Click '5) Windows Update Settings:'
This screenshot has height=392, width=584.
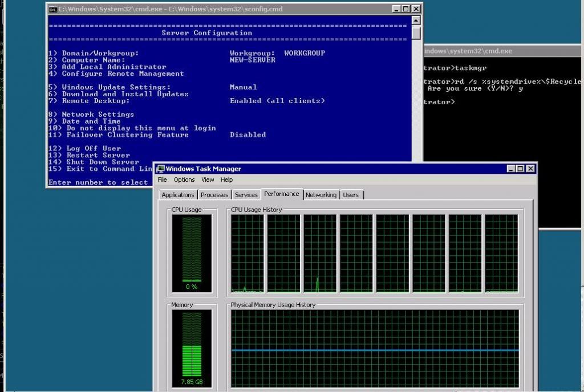pyautogui.click(x=109, y=87)
